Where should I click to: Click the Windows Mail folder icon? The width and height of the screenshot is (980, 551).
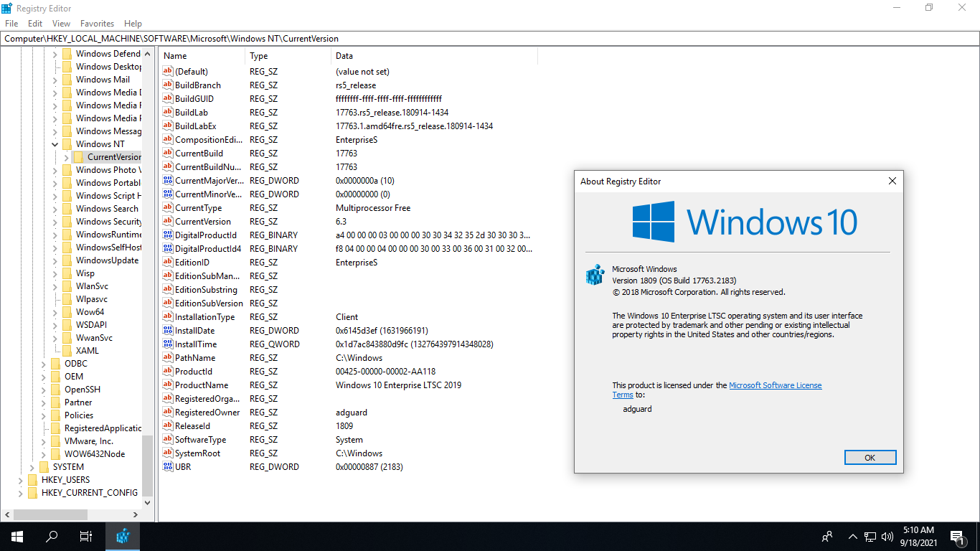pos(67,80)
